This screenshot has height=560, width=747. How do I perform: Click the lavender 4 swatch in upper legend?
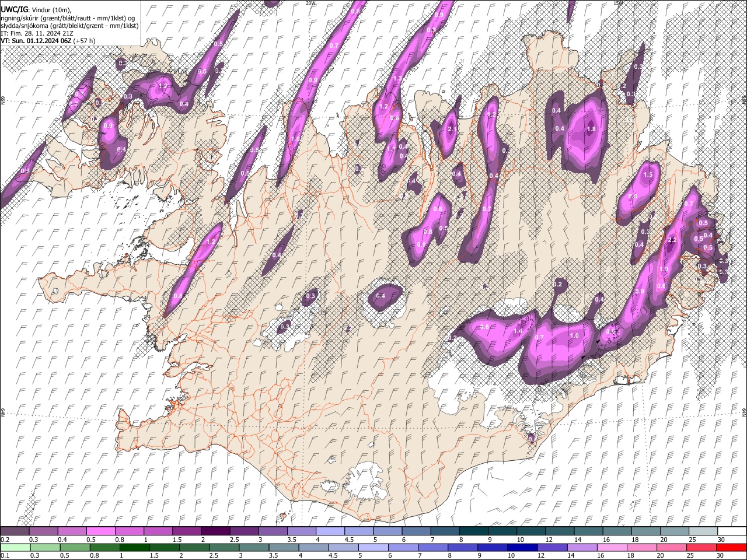tap(330, 531)
